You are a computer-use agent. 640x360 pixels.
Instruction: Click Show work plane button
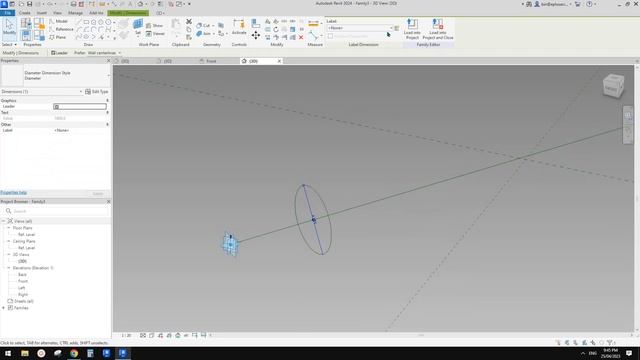click(155, 25)
